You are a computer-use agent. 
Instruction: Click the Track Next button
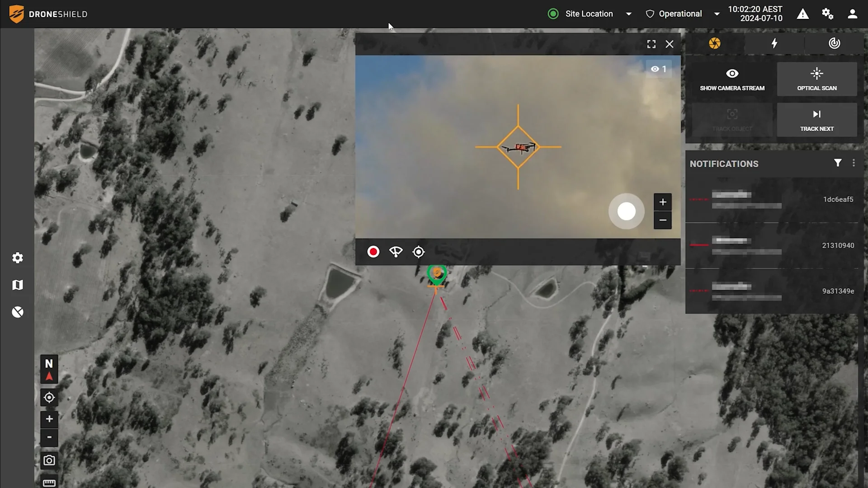coord(816,120)
